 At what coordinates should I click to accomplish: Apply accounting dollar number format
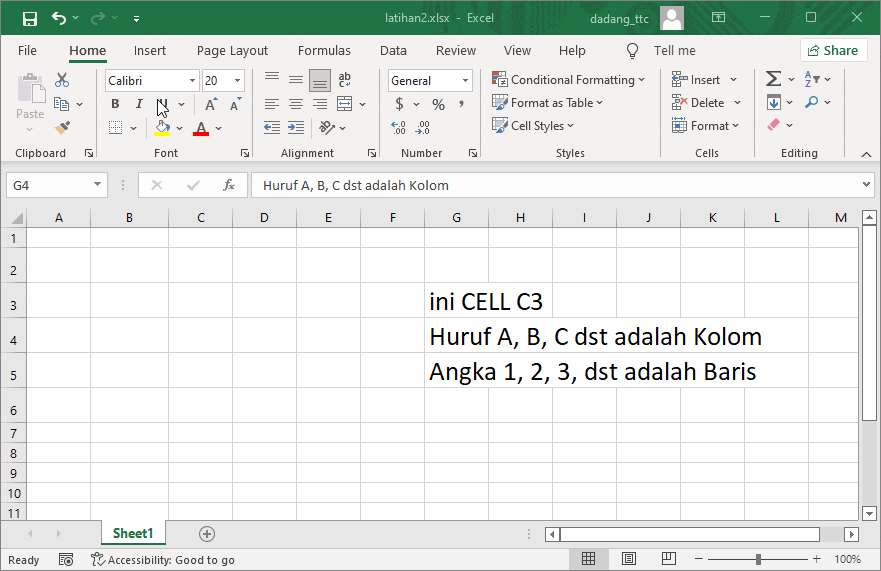click(399, 104)
